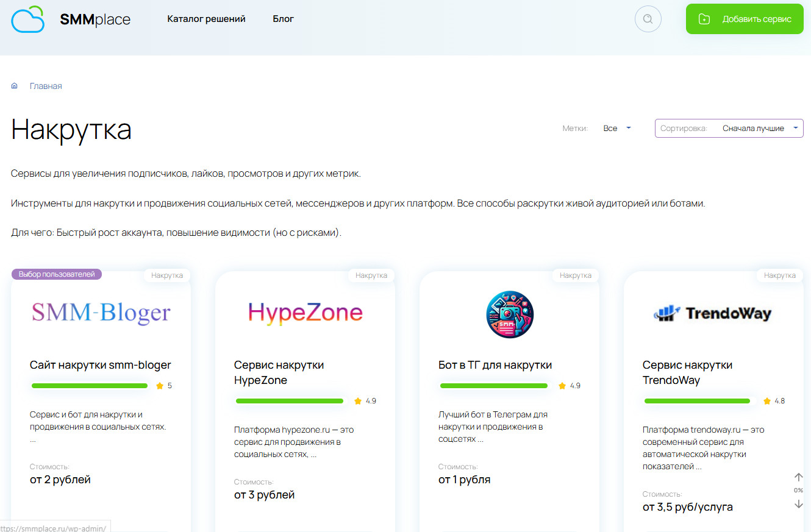Click the star icon of smm-bloger rating

[160, 386]
